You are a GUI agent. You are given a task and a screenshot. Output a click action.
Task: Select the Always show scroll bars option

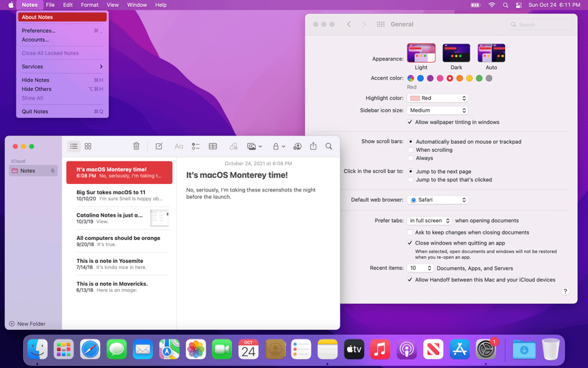[x=410, y=158]
